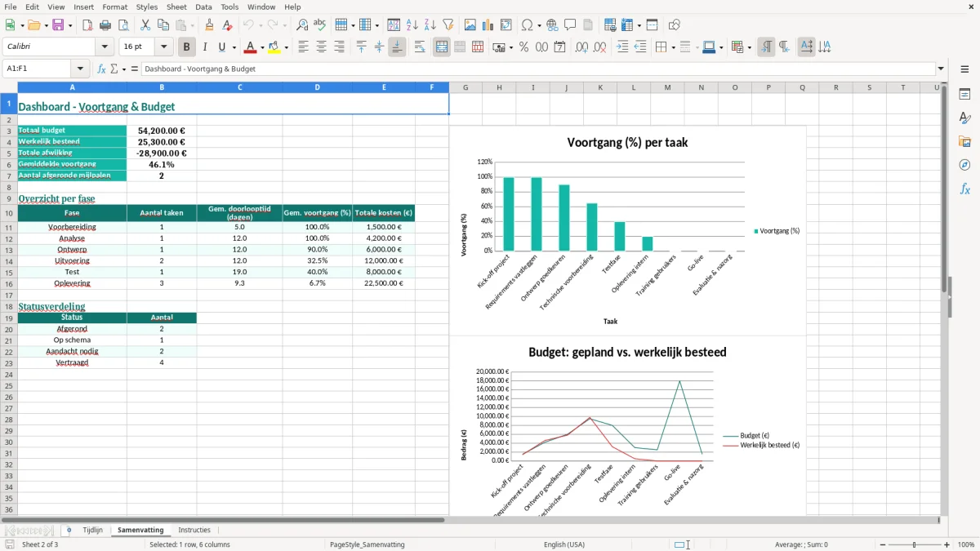Run the spelling check
Image resolution: width=980 pixels, height=551 pixels.
pyautogui.click(x=319, y=25)
